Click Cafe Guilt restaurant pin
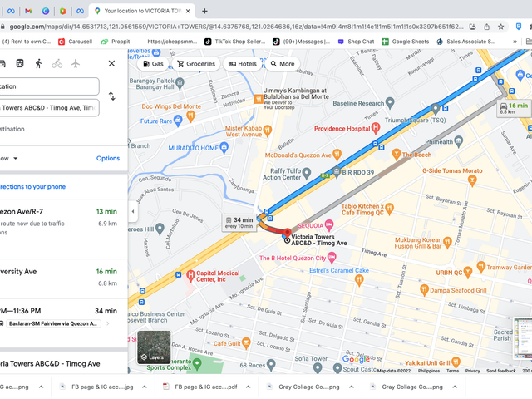 pyautogui.click(x=246, y=343)
